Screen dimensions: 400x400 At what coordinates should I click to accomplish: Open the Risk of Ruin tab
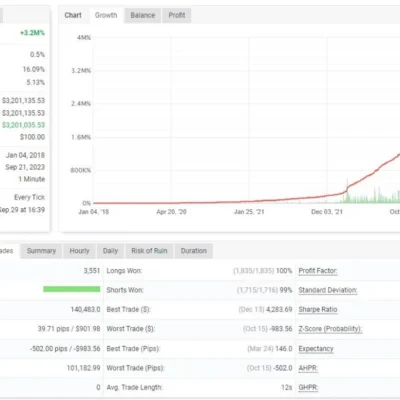coord(149,251)
